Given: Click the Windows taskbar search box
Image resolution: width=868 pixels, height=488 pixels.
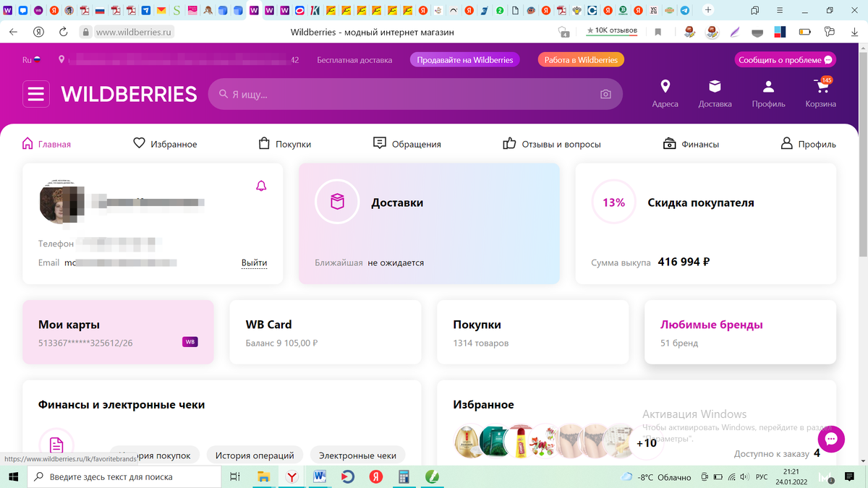Looking at the screenshot, I should (x=124, y=476).
